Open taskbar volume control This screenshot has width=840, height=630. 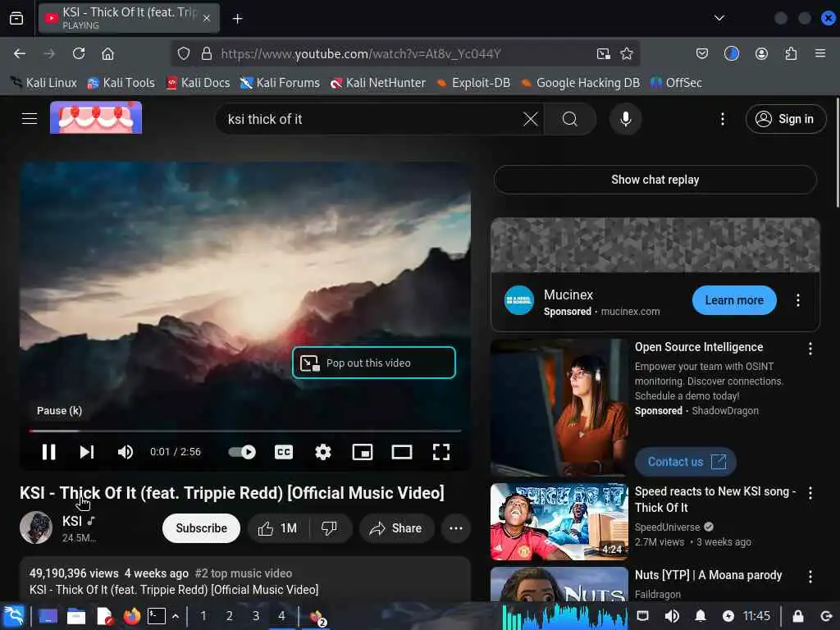pyautogui.click(x=672, y=616)
